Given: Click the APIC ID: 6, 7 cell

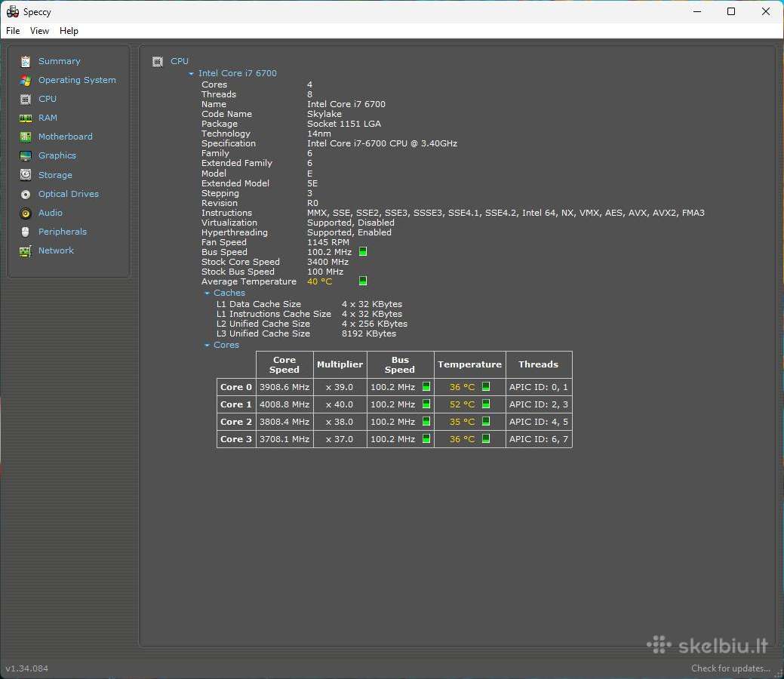Looking at the screenshot, I should pyautogui.click(x=539, y=439).
